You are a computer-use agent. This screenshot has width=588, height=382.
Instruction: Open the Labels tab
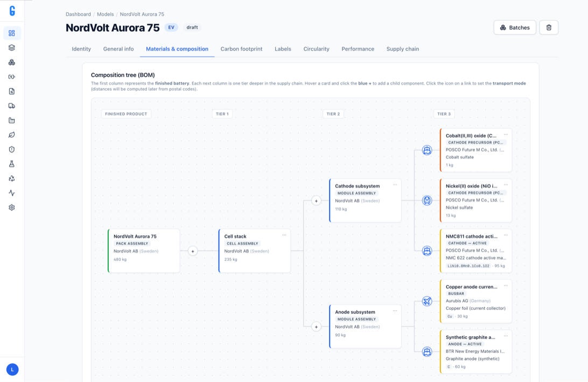coord(283,49)
